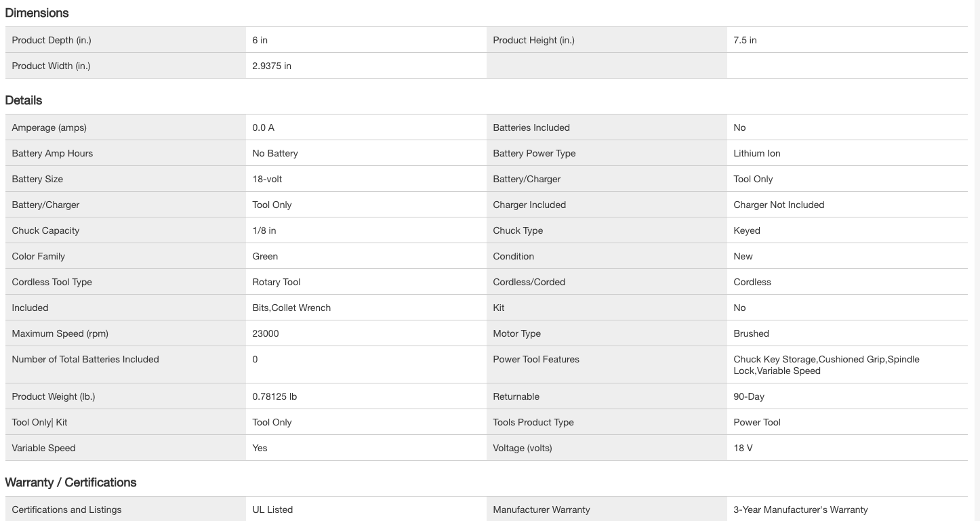This screenshot has width=980, height=521.
Task: Click the Product Depth (in.) label
Action: click(x=52, y=40)
